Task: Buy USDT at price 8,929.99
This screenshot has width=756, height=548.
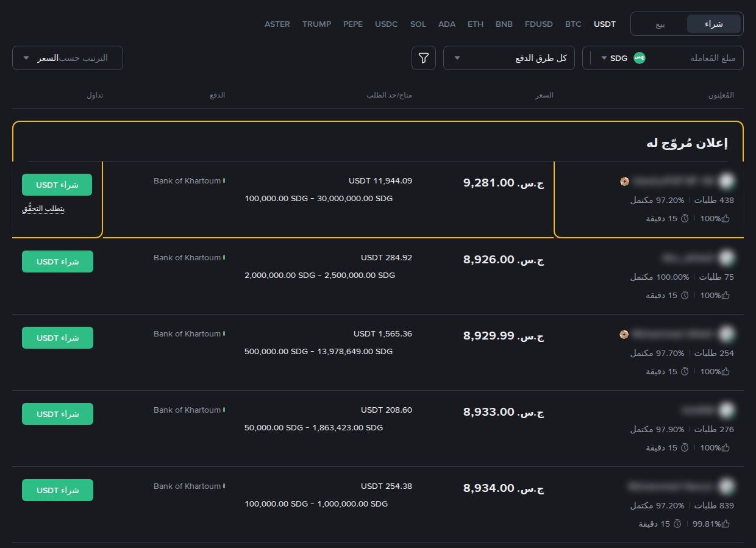Action: click(57, 338)
